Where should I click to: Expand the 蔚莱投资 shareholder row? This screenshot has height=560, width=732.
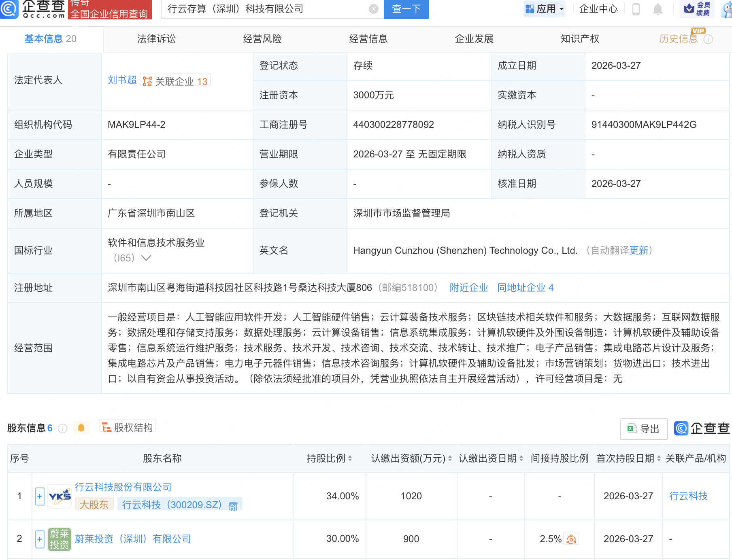pos(40,539)
